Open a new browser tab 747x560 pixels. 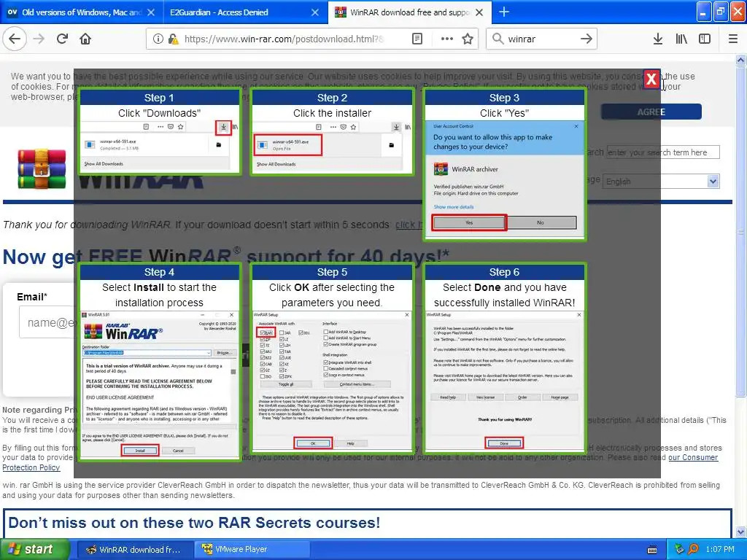coord(504,12)
